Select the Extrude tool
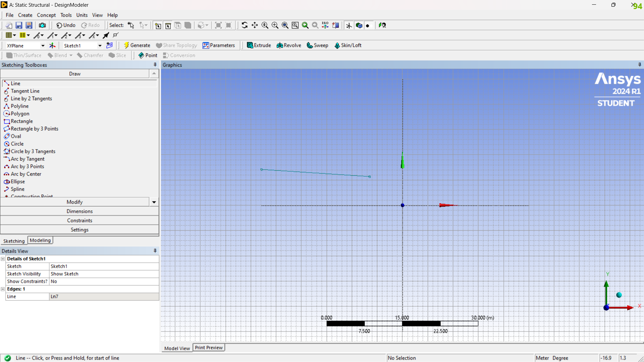Viewport: 644px width, 362px height. coord(259,45)
